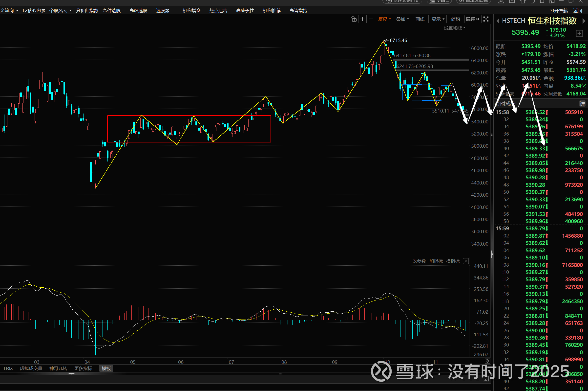This screenshot has height=391, width=588.
Task: Enter fullscreen chart mode
Action: tap(486, 19)
